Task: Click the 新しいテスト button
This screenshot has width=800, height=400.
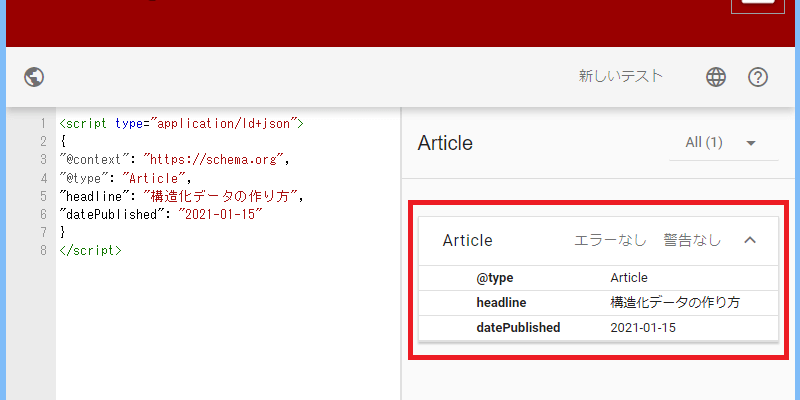Action: 620,77
